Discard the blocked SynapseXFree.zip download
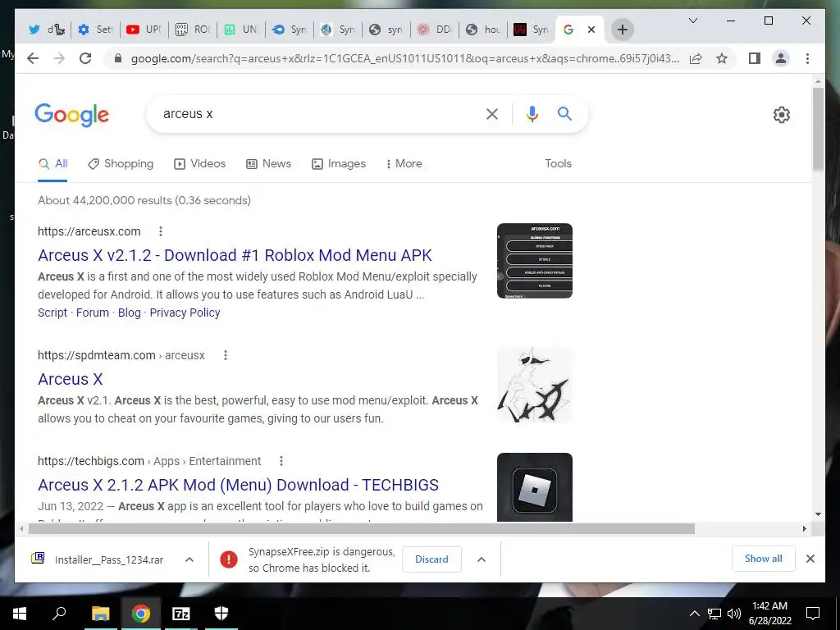 [x=431, y=559]
